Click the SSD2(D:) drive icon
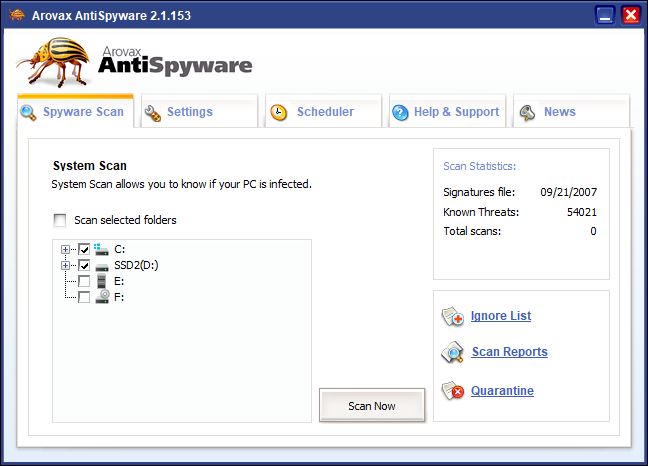 [102, 266]
